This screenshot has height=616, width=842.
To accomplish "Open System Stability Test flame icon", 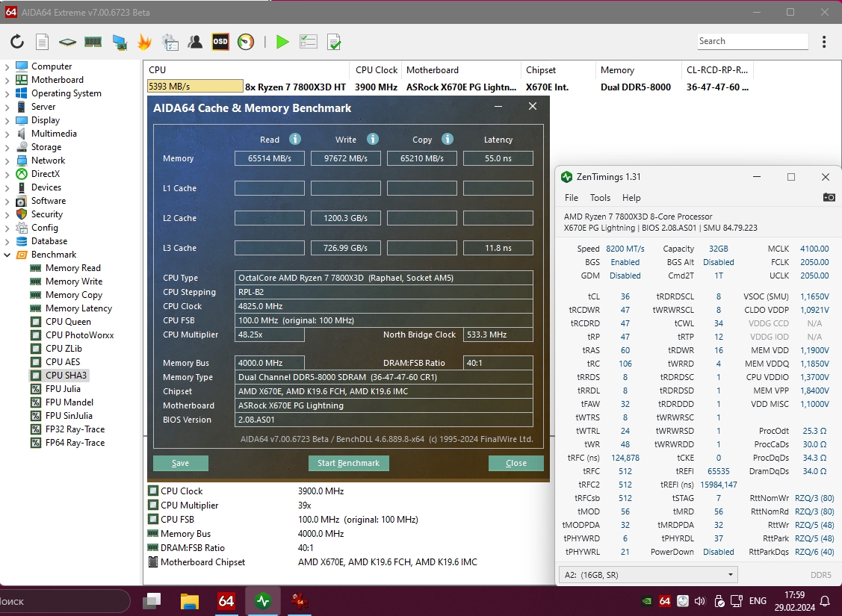I will tap(144, 42).
